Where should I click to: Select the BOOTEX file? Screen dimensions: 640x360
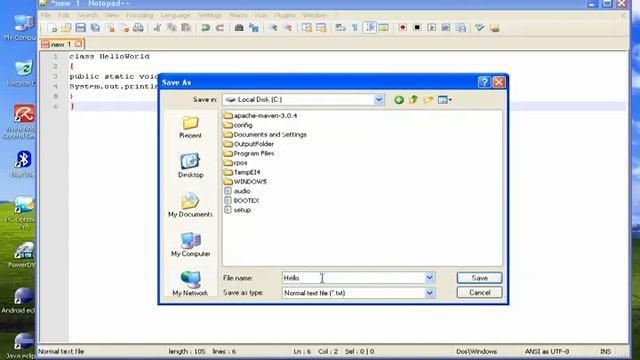point(242,200)
